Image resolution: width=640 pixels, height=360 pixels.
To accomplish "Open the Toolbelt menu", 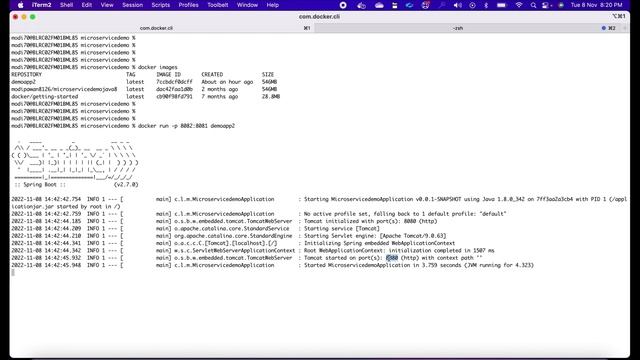I will coord(218,5).
